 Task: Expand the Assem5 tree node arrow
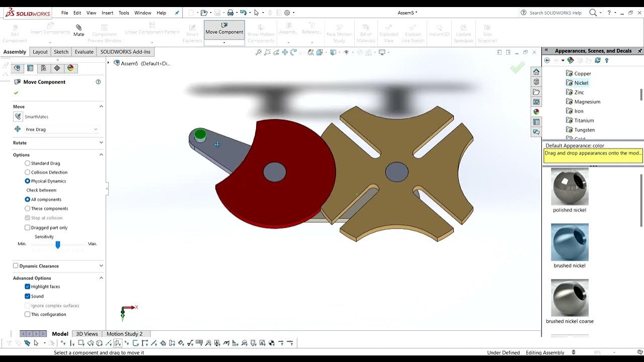(108, 63)
